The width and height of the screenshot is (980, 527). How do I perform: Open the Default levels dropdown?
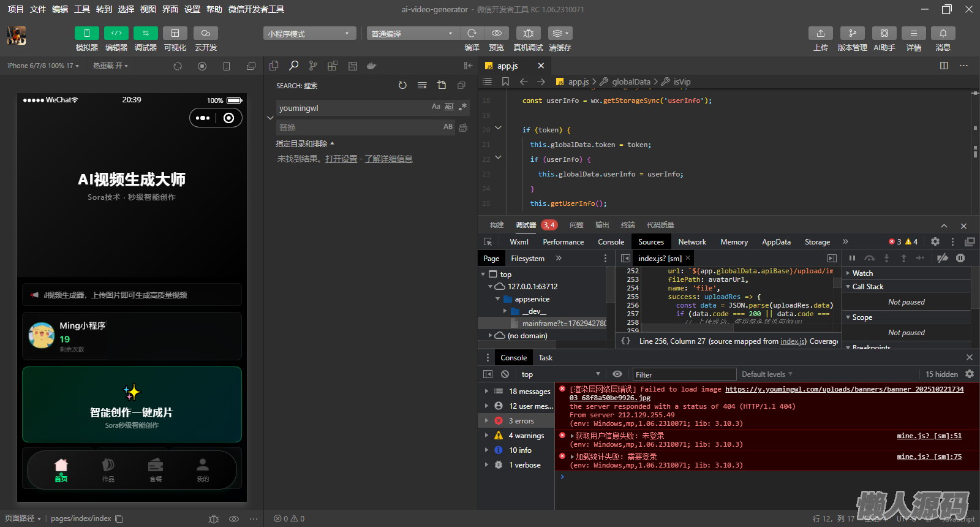(767, 374)
